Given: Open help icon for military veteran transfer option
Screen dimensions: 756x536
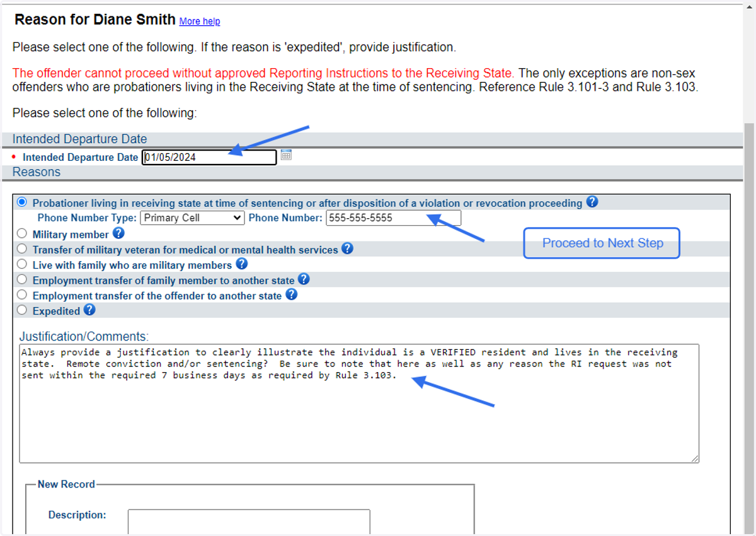Looking at the screenshot, I should (x=348, y=248).
